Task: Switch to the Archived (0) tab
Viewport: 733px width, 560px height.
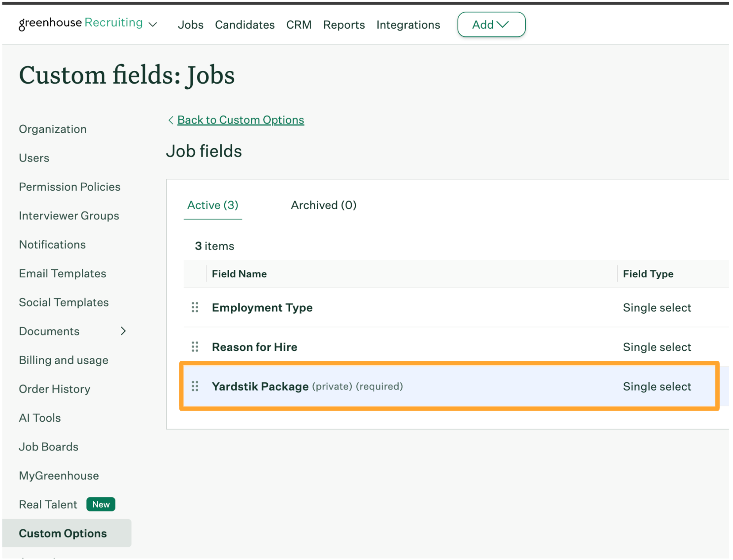Action: tap(323, 205)
